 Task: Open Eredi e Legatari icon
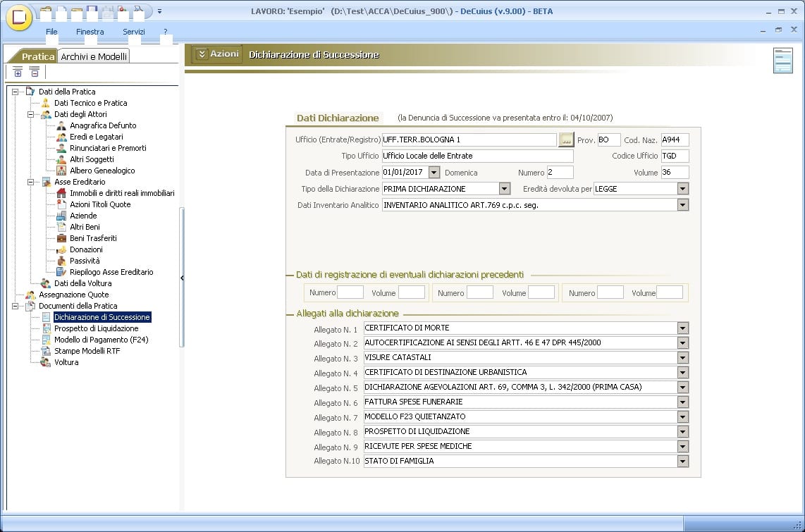(61, 137)
